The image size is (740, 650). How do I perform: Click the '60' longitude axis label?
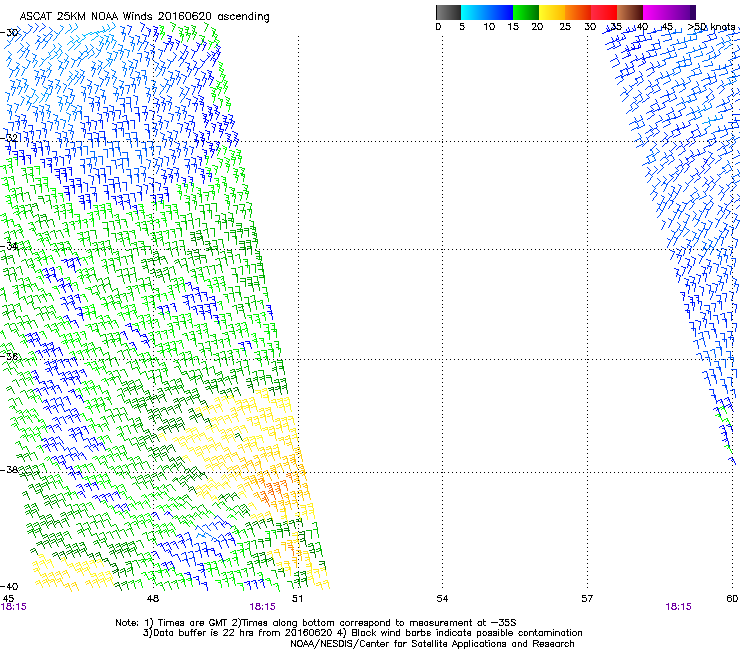(732, 598)
